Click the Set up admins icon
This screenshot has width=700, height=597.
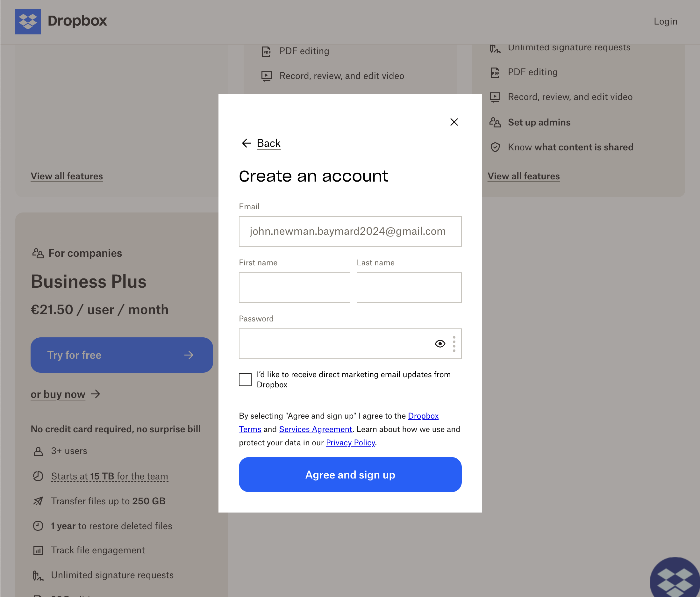[495, 122]
